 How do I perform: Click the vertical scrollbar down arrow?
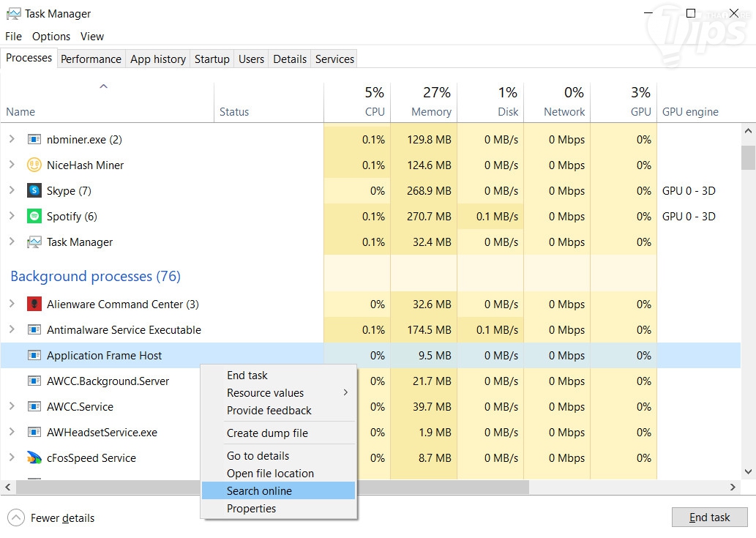[x=748, y=472]
